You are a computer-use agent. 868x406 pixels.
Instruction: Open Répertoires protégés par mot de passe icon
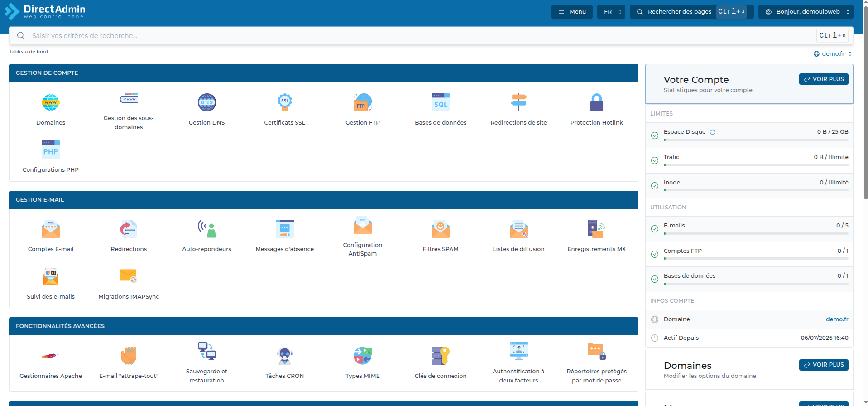pyautogui.click(x=597, y=351)
